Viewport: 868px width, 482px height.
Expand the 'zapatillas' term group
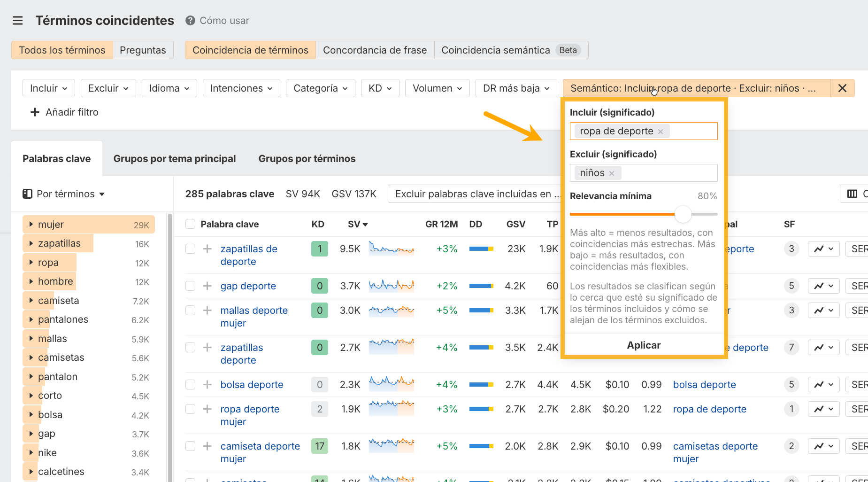(x=31, y=243)
